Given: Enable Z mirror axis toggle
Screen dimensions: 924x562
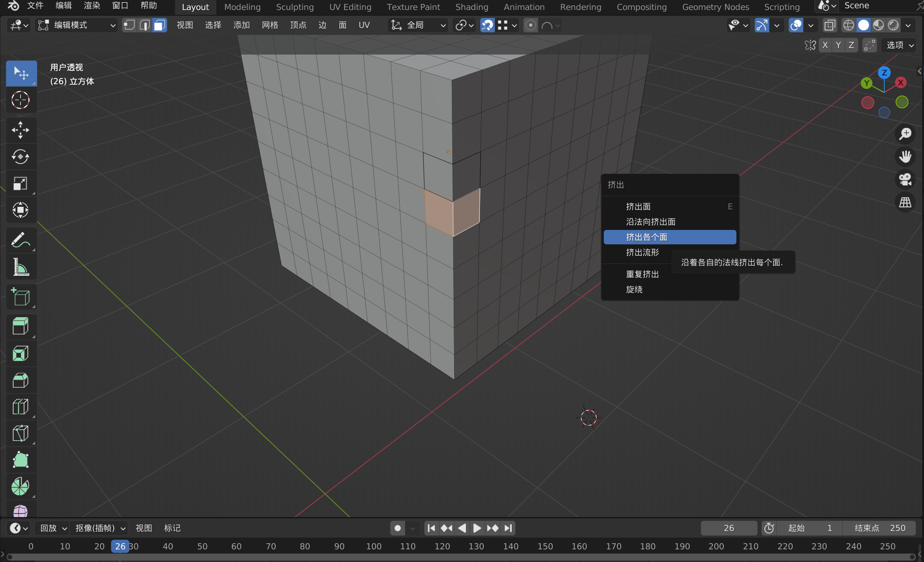Looking at the screenshot, I should point(851,45).
